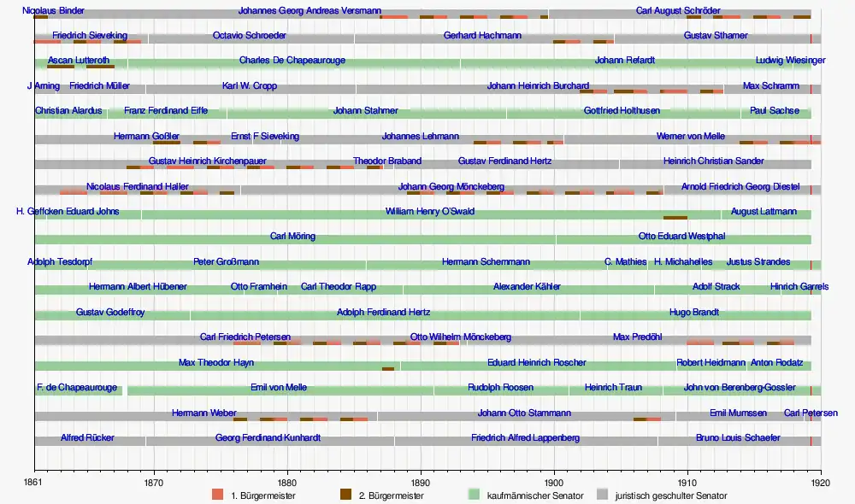The image size is (855, 504).
Task: Open Johann Heinrich Burchard link
Action: point(538,86)
